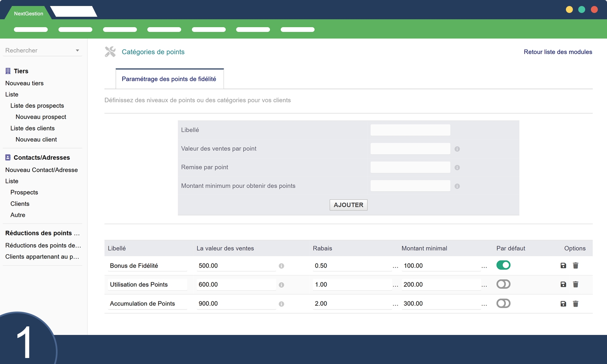Save the Accumulation de Points row

[x=563, y=304]
